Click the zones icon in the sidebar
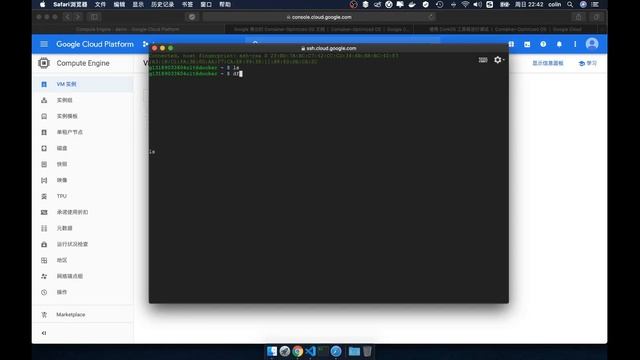The image size is (640, 360). click(44, 260)
